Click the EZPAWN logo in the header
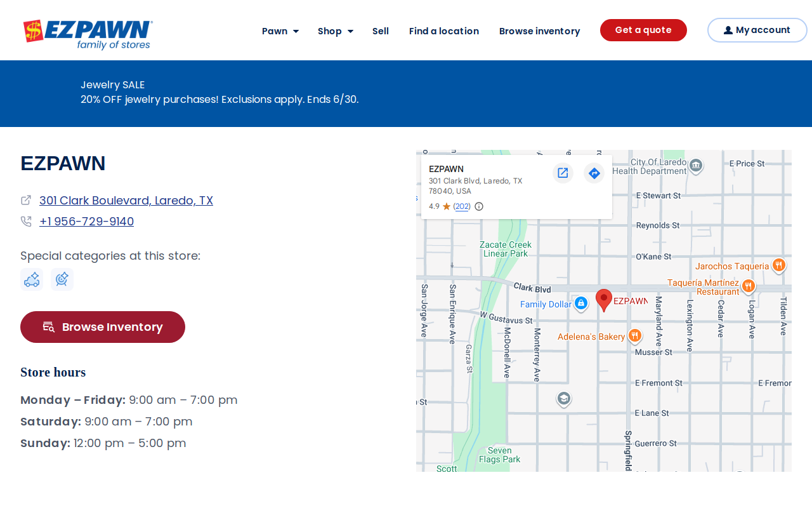 point(88,34)
